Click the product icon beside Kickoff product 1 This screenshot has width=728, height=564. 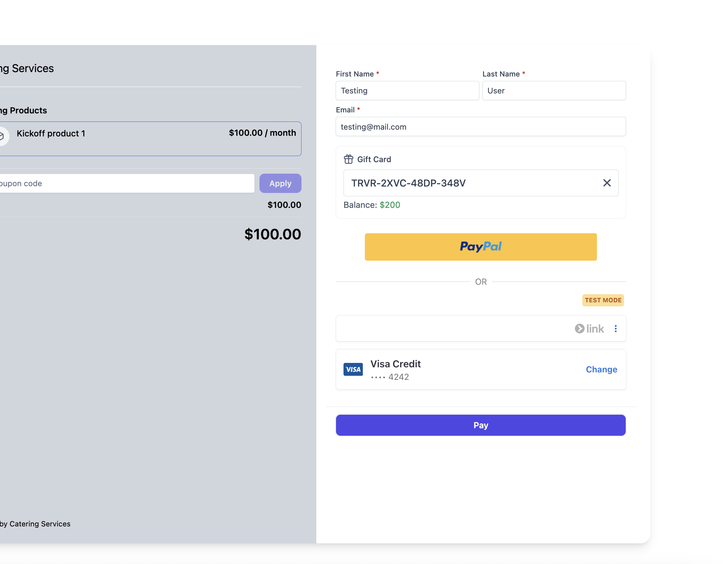tap(3, 136)
